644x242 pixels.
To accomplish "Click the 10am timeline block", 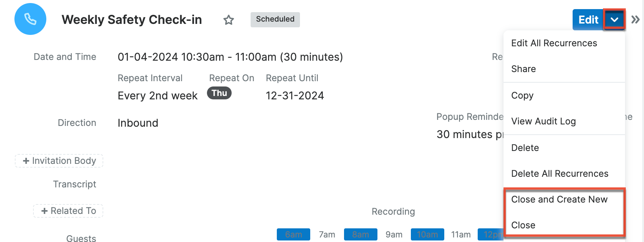I will point(427,234).
